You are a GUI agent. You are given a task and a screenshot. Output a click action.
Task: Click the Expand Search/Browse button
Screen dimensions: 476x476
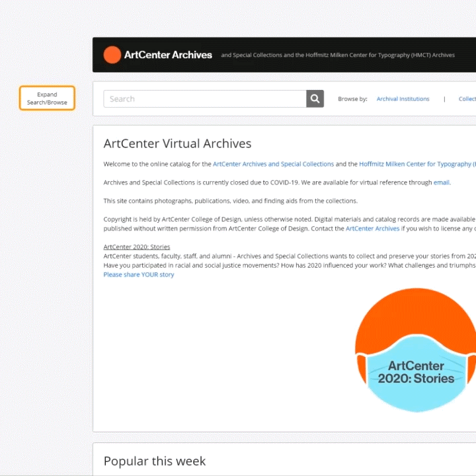point(47,99)
